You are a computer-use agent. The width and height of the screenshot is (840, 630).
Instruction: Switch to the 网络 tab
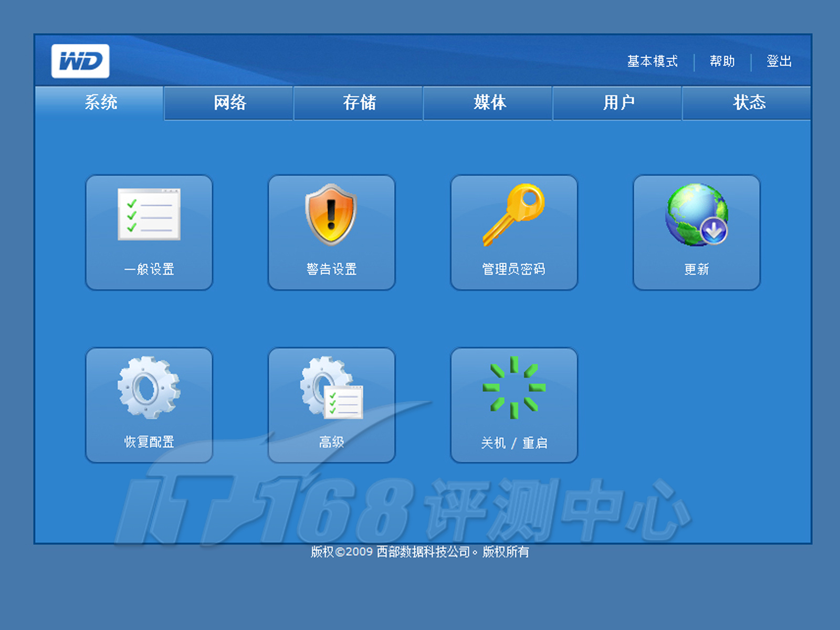pos(229,102)
